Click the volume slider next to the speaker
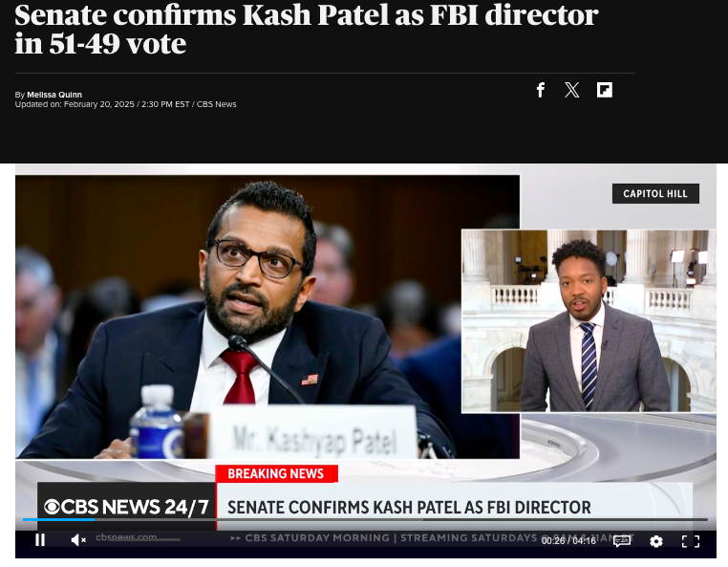728x567 pixels. point(144,539)
